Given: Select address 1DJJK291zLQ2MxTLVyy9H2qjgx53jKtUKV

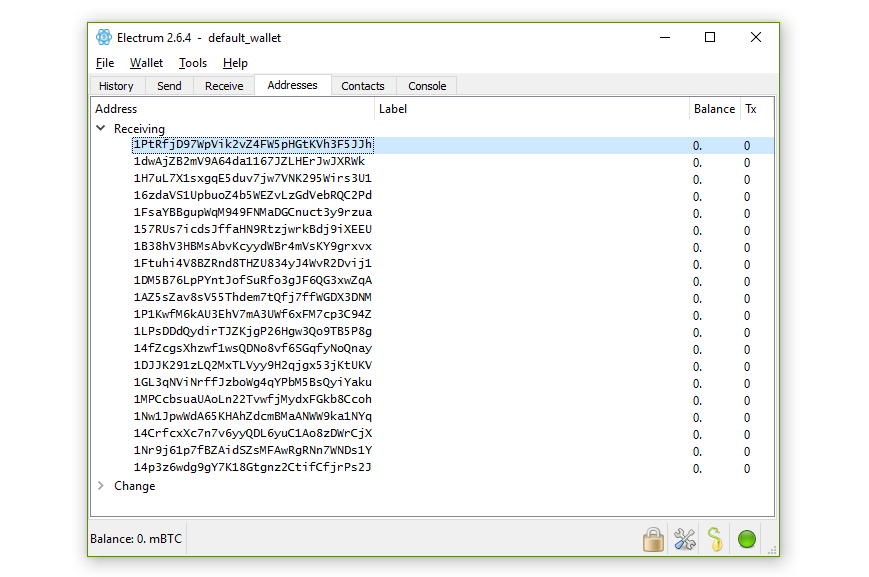Looking at the screenshot, I should pyautogui.click(x=253, y=365).
